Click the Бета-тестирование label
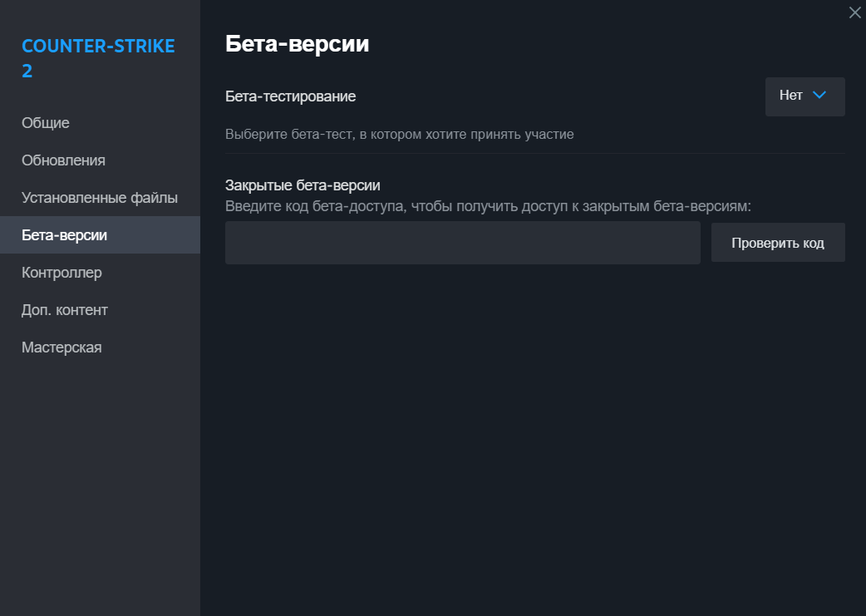This screenshot has height=616, width=866. click(x=290, y=96)
